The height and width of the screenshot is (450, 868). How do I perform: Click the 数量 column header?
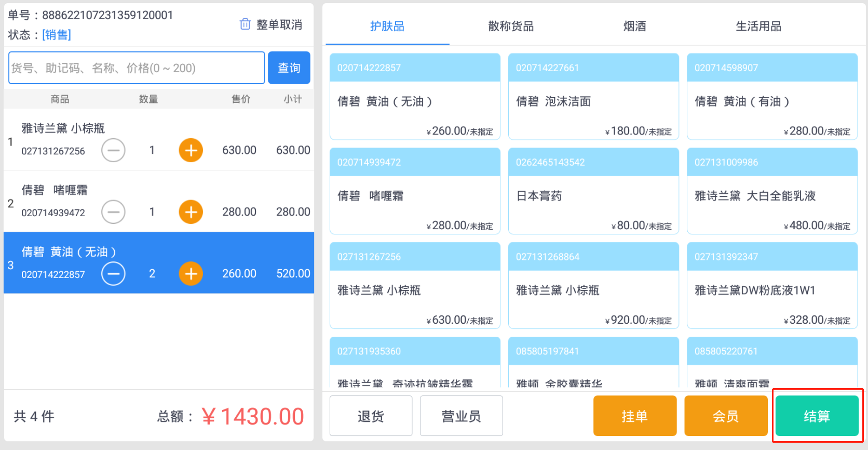(x=148, y=99)
